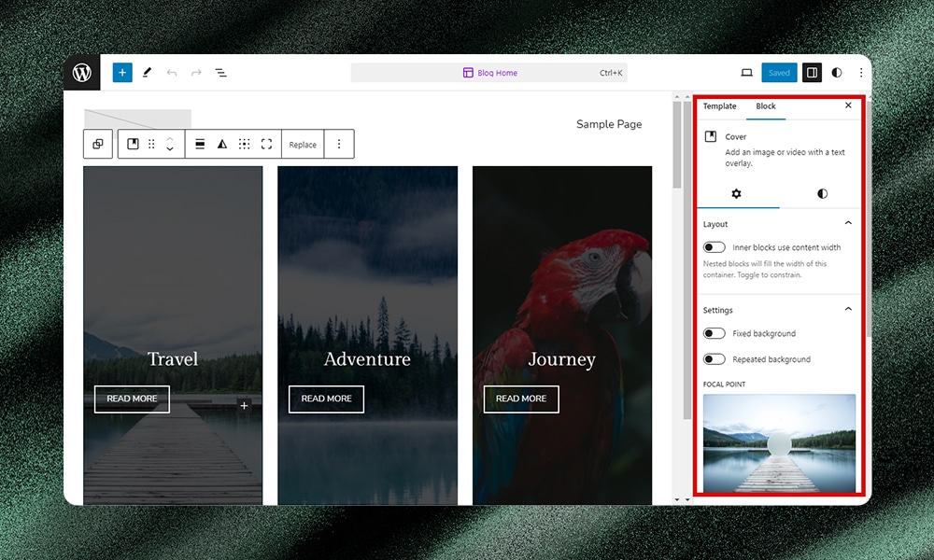Open the block Options three-dot menu
The height and width of the screenshot is (560, 934).
point(340,144)
